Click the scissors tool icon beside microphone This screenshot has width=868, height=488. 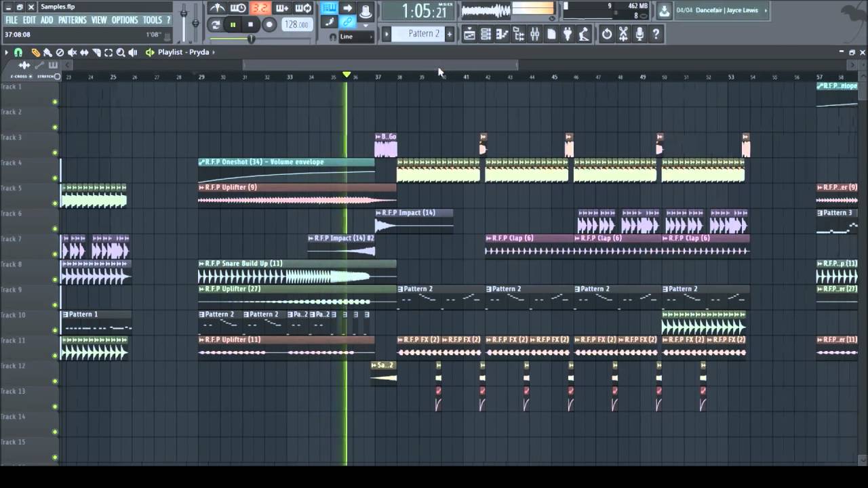click(623, 34)
